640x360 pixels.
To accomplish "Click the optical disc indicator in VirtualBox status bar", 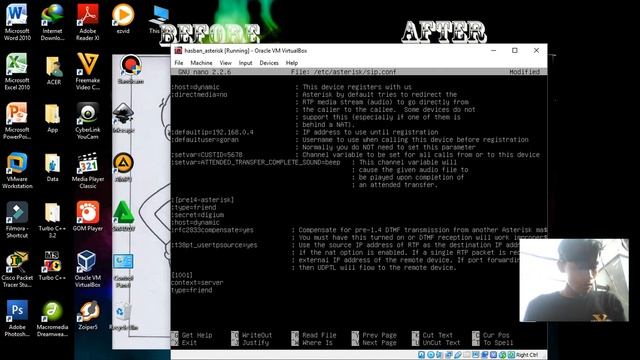I will coord(431,355).
